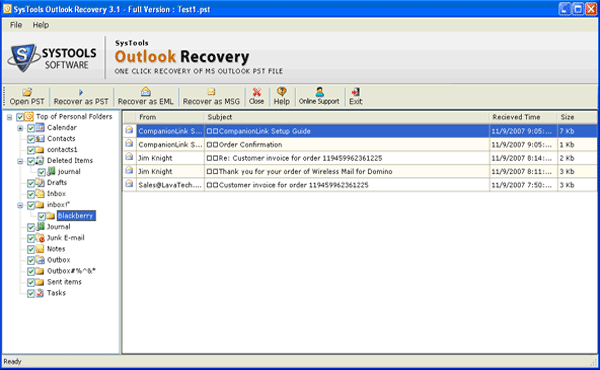Sort by the Size column header
This screenshot has height=370, width=600.
point(577,117)
